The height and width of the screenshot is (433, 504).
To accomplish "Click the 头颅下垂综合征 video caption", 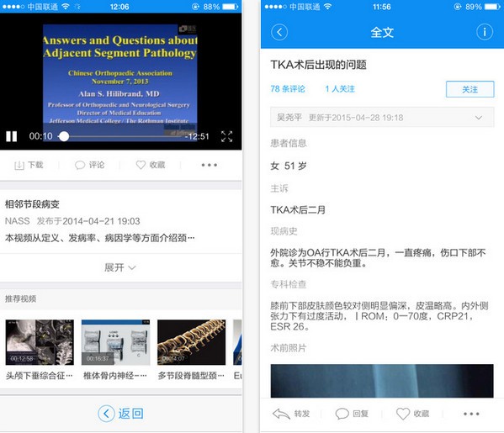I will (40, 376).
